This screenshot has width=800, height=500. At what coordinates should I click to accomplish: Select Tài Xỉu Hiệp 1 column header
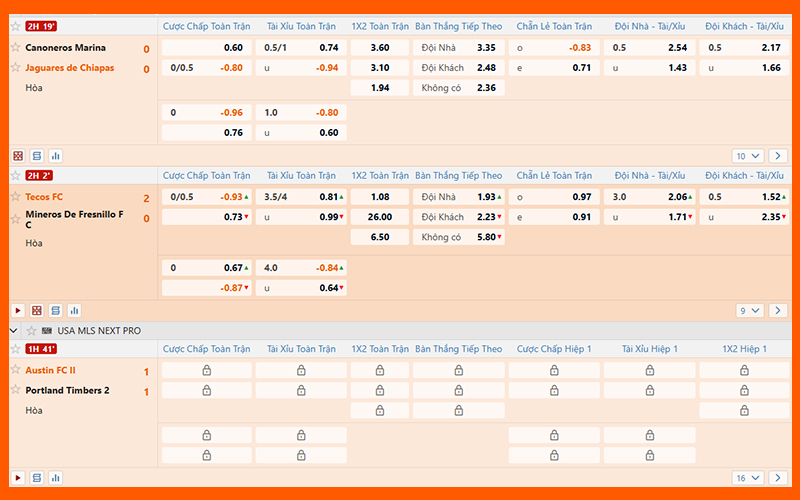(x=649, y=348)
